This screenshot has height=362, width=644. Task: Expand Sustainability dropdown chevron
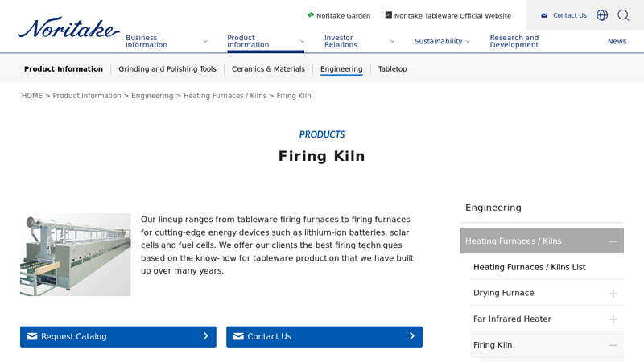pos(468,42)
